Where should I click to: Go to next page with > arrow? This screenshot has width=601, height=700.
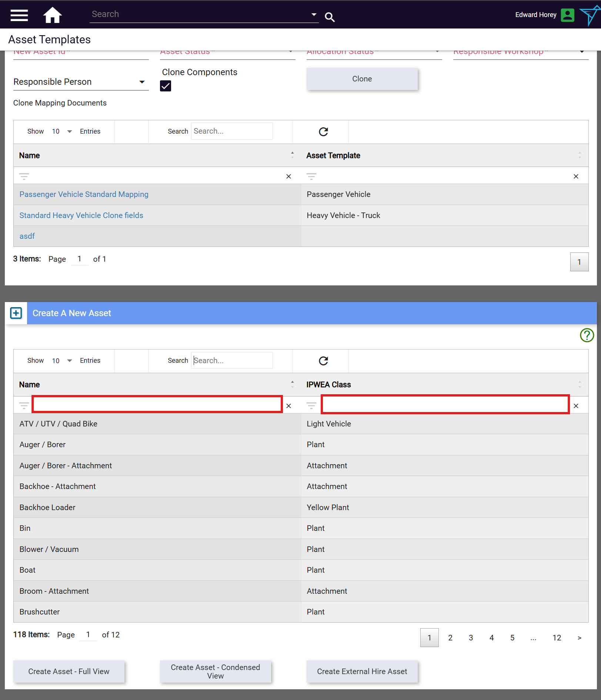click(580, 637)
